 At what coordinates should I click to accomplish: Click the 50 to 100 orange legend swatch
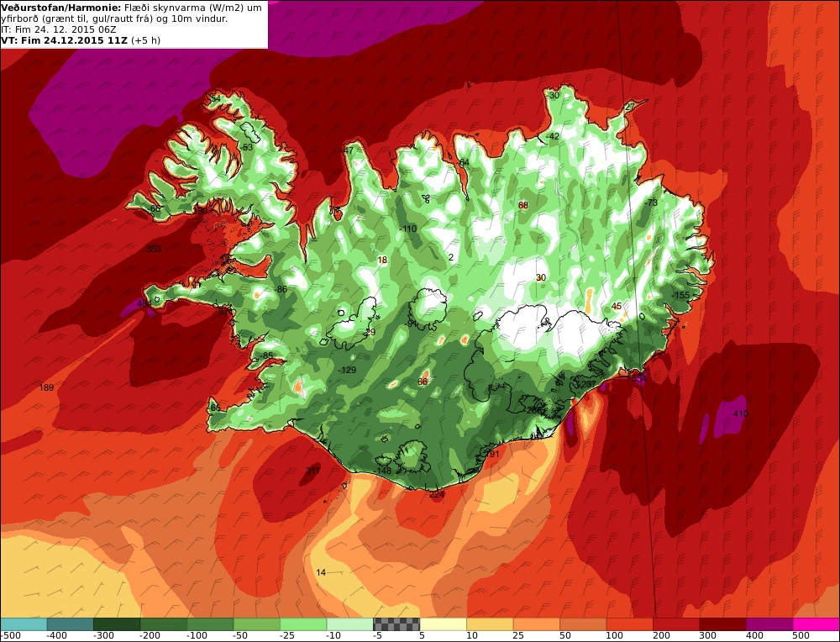tap(583, 624)
